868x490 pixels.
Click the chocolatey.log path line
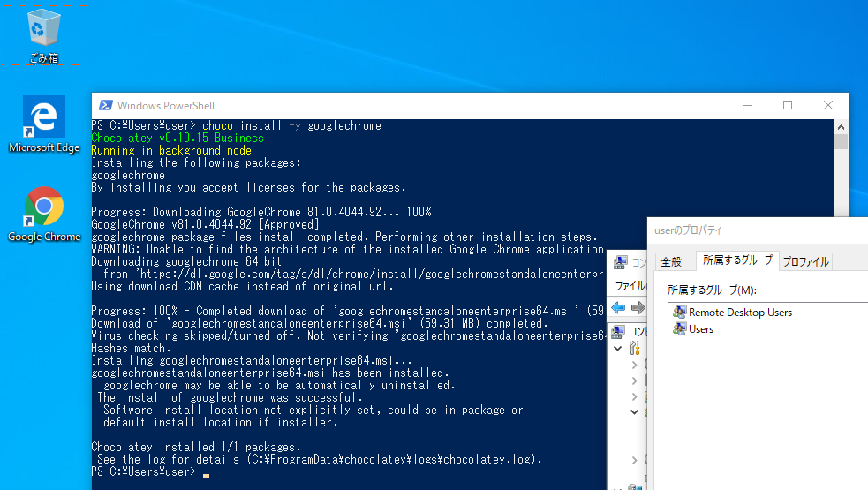pos(320,460)
